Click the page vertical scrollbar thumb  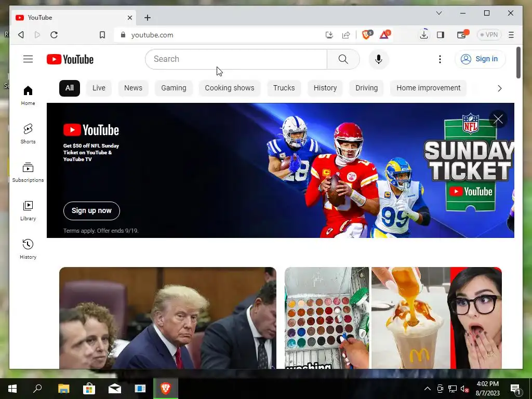[518, 62]
